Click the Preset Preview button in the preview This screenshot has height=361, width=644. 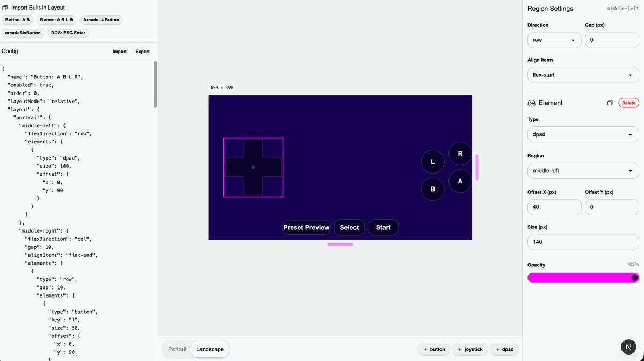(306, 228)
